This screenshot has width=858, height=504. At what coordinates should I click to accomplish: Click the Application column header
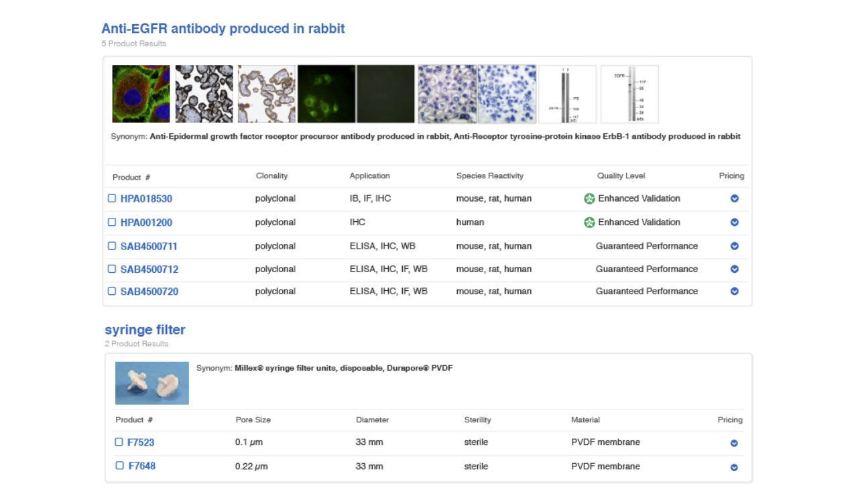pyautogui.click(x=369, y=176)
